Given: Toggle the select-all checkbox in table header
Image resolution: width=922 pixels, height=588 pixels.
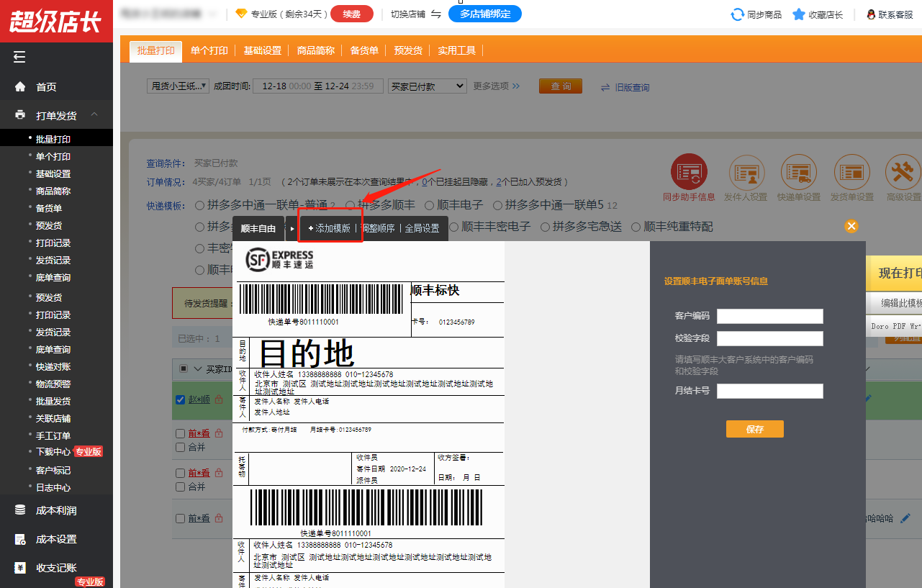Looking at the screenshot, I should 184,369.
